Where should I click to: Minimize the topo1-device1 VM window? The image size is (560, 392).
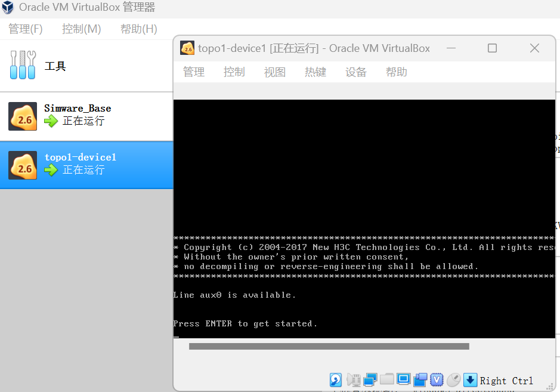point(451,48)
